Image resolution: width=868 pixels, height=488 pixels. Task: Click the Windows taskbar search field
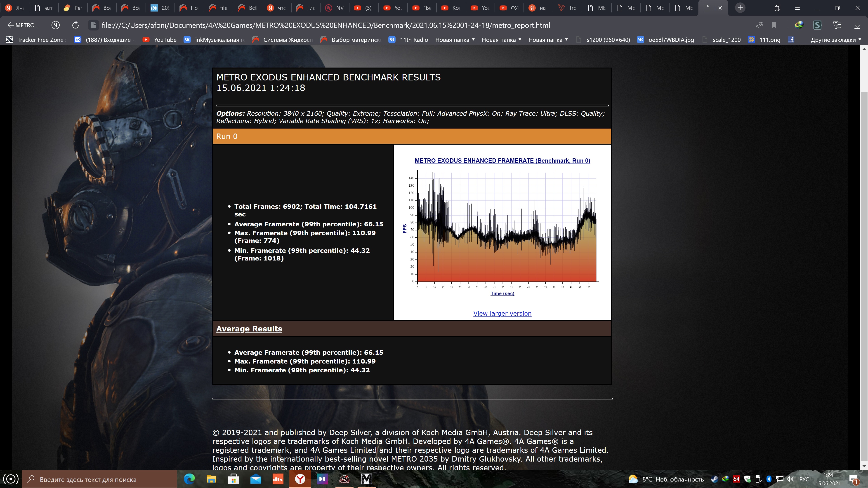click(101, 479)
